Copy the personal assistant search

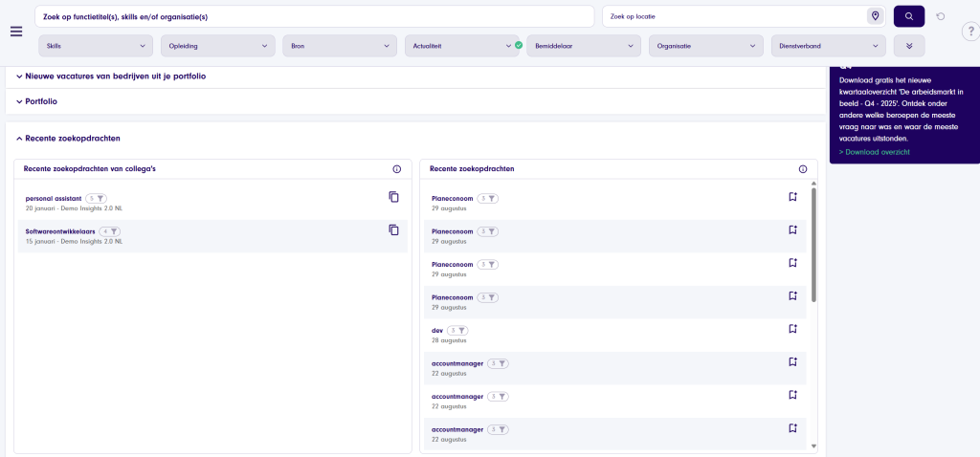(x=393, y=197)
